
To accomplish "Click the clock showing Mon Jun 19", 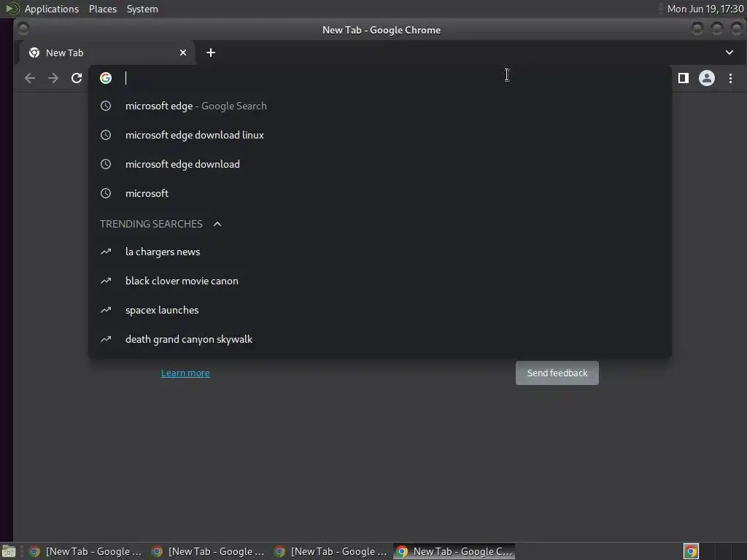I will coord(705,9).
